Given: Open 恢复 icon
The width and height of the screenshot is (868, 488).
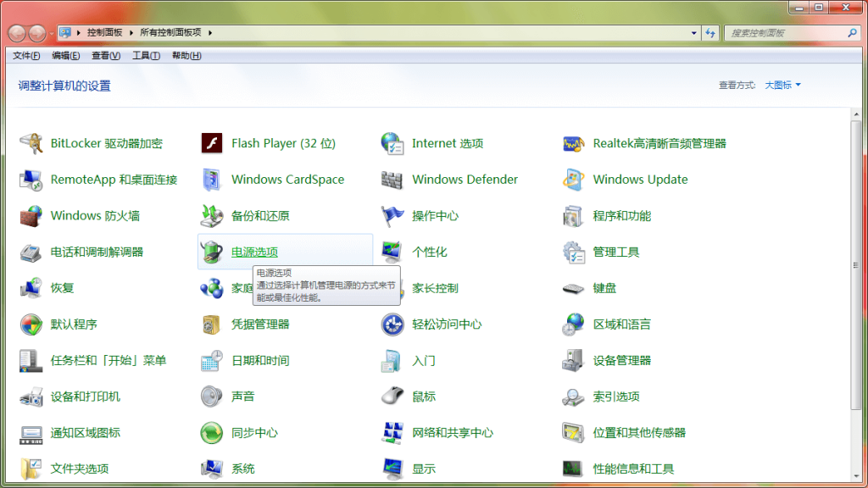Looking at the screenshot, I should tap(31, 288).
